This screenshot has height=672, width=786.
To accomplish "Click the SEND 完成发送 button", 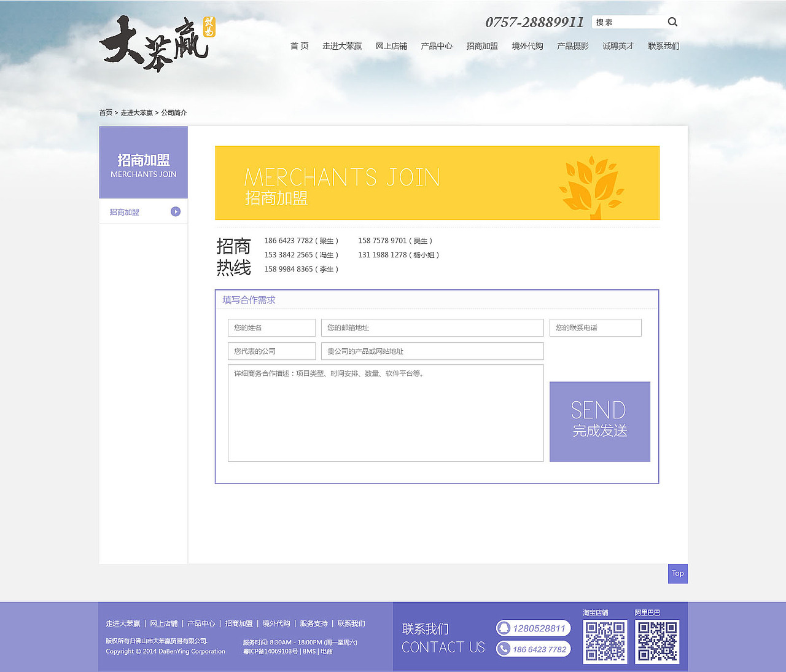I will click(599, 421).
